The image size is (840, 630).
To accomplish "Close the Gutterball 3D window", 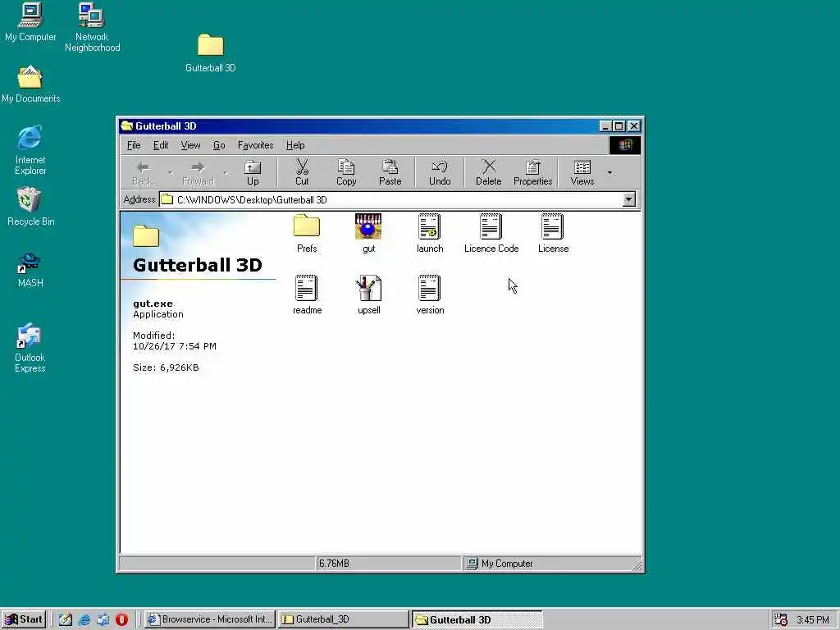I will (x=634, y=126).
